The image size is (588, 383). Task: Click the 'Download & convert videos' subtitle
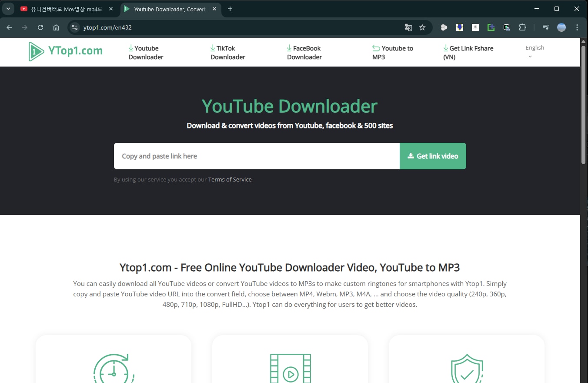tap(290, 126)
